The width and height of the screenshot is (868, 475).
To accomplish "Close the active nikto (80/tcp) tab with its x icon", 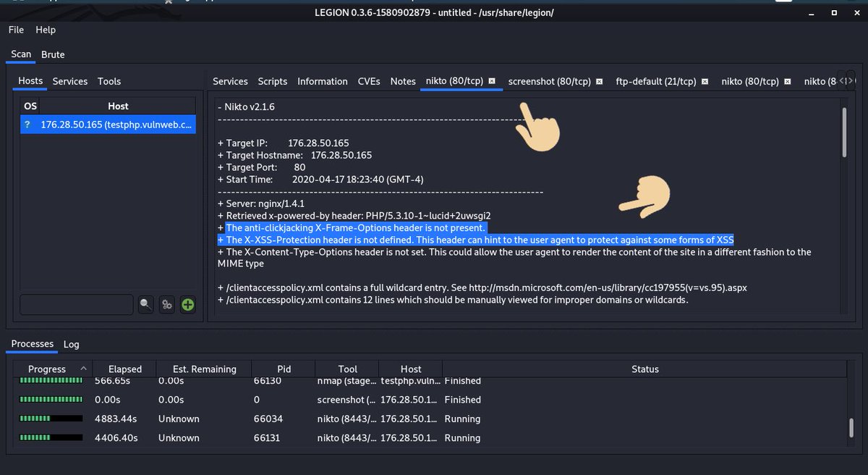I will pyautogui.click(x=492, y=81).
